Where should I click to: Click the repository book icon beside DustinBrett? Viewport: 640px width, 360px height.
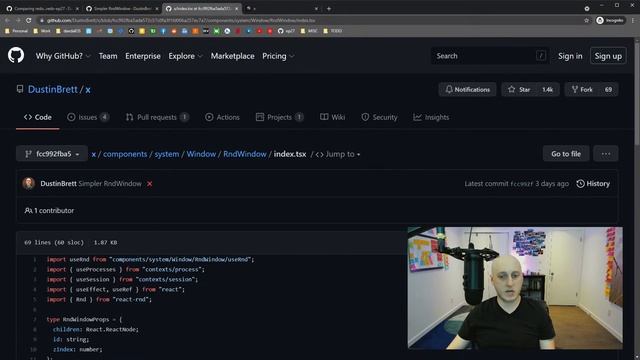20,89
